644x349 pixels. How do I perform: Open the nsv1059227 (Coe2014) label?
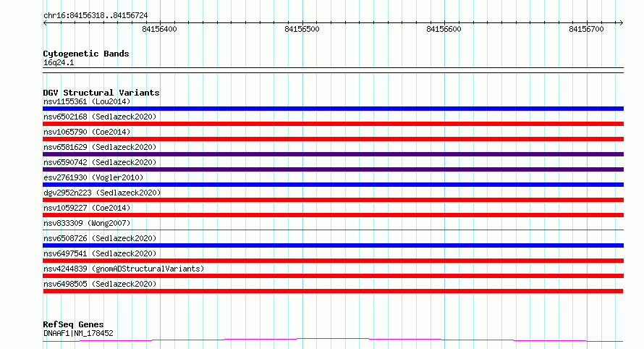tap(87, 208)
